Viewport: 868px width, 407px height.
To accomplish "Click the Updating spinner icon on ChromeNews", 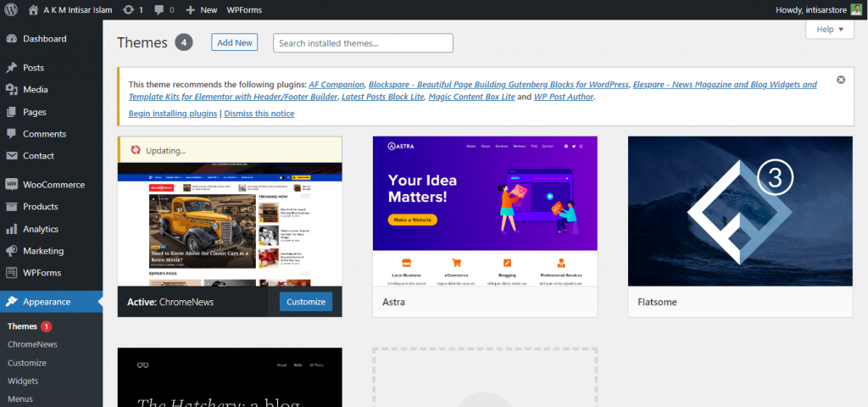I will [136, 150].
